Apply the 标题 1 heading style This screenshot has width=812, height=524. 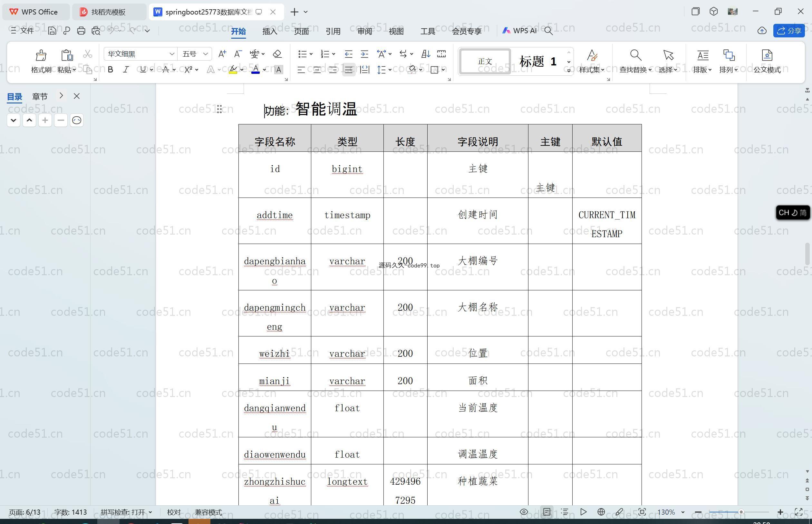point(538,61)
